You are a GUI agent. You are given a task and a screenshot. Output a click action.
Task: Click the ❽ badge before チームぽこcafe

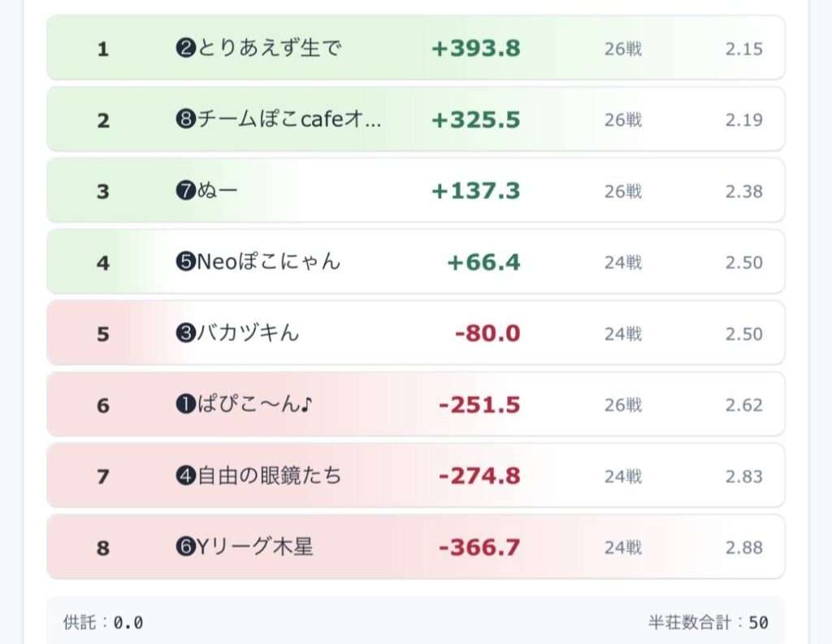coord(186,120)
